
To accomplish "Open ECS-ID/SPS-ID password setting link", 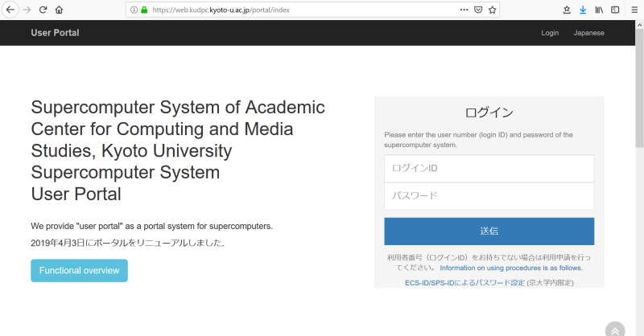I will pos(465,283).
